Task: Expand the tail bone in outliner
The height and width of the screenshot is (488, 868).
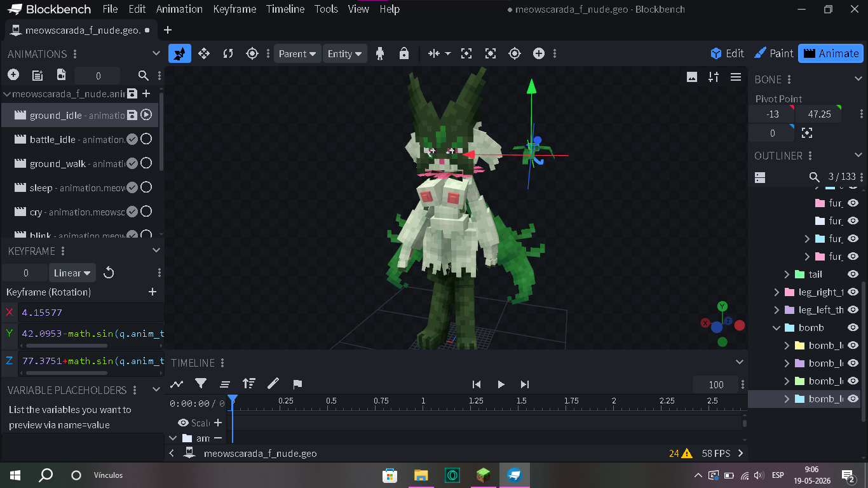Action: coord(787,274)
